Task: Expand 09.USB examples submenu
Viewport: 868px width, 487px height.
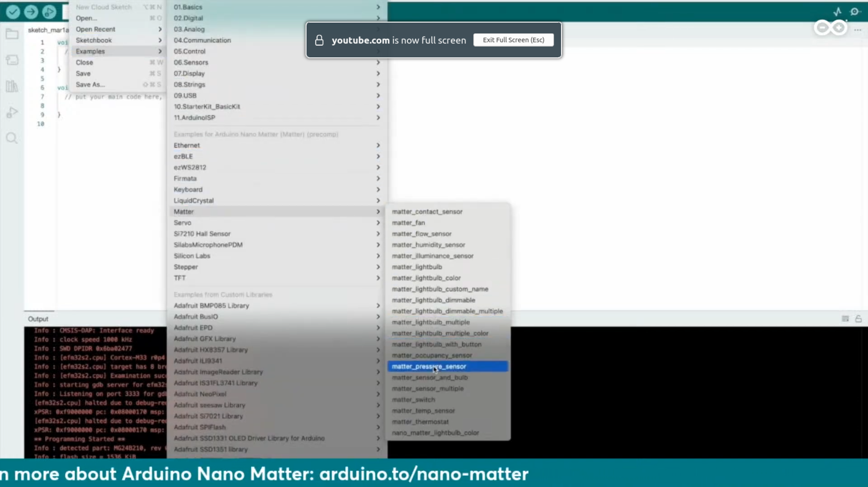Action: tap(277, 95)
